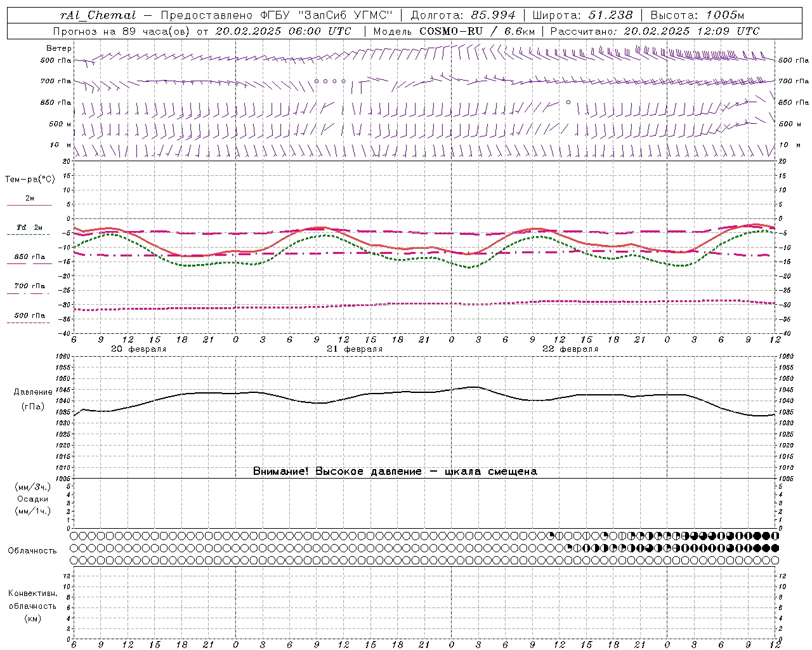Click the left 500 м wind level label
The height and width of the screenshot is (650, 812).
point(60,124)
